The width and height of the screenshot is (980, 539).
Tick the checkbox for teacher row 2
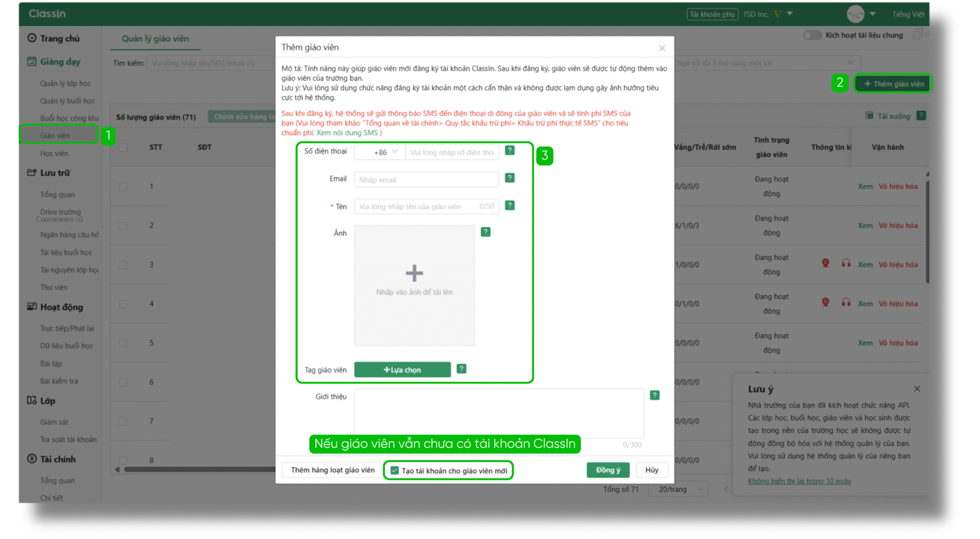(x=123, y=225)
